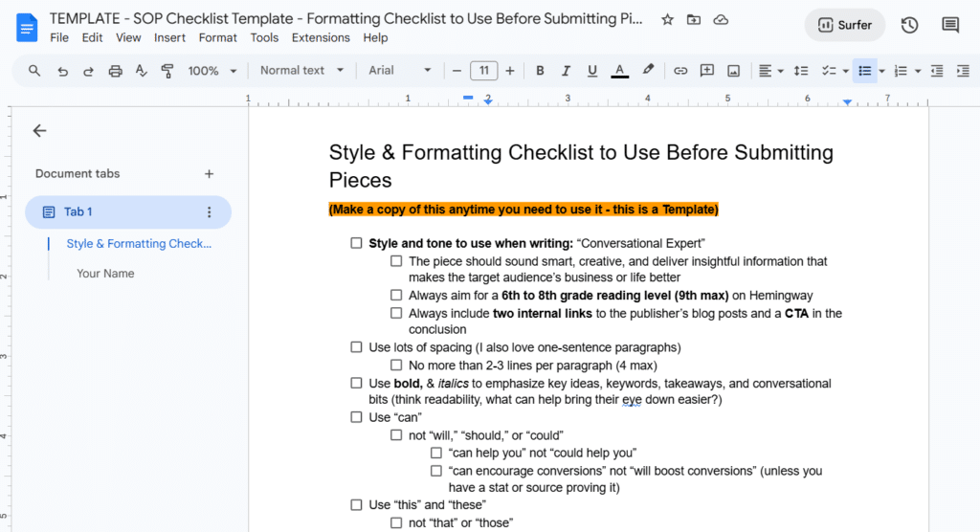
Task: Open the text color picker
Action: (x=619, y=71)
